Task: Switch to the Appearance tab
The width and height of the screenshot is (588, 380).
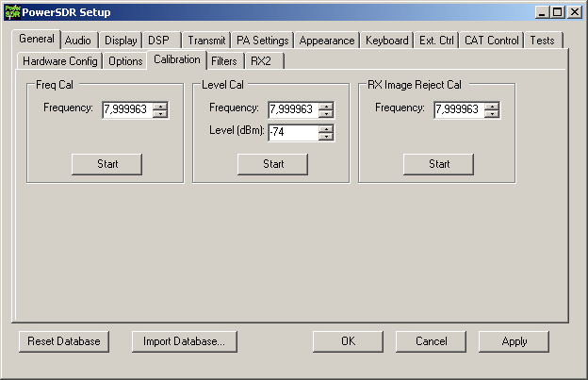Action: point(327,41)
